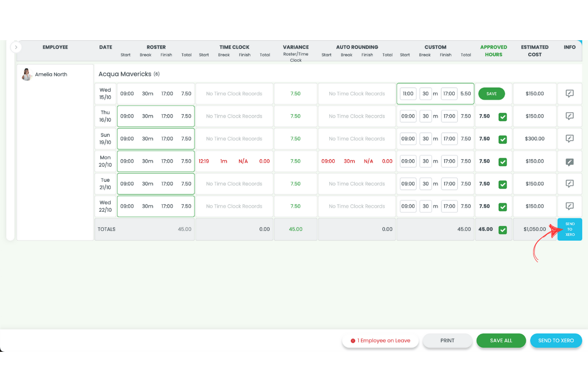The width and height of the screenshot is (588, 392).
Task: Edit the 11:00 custom start time field
Action: [408, 94]
